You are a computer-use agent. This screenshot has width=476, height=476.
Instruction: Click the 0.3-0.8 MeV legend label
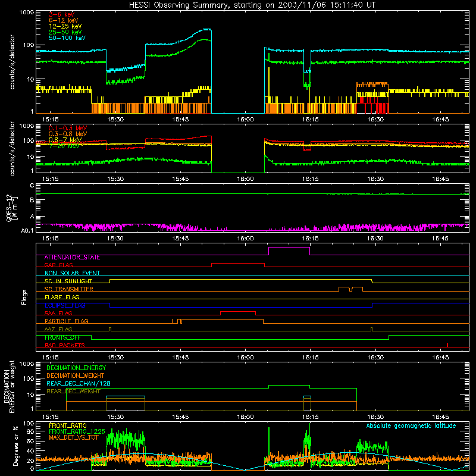coord(68,134)
